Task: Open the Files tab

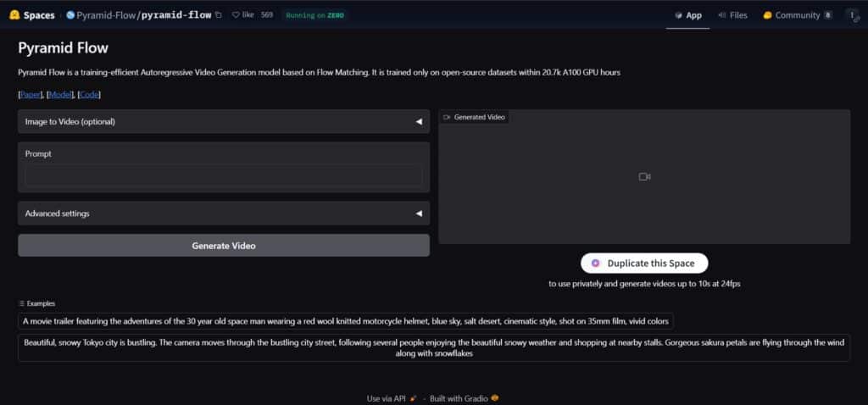Action: coord(732,15)
